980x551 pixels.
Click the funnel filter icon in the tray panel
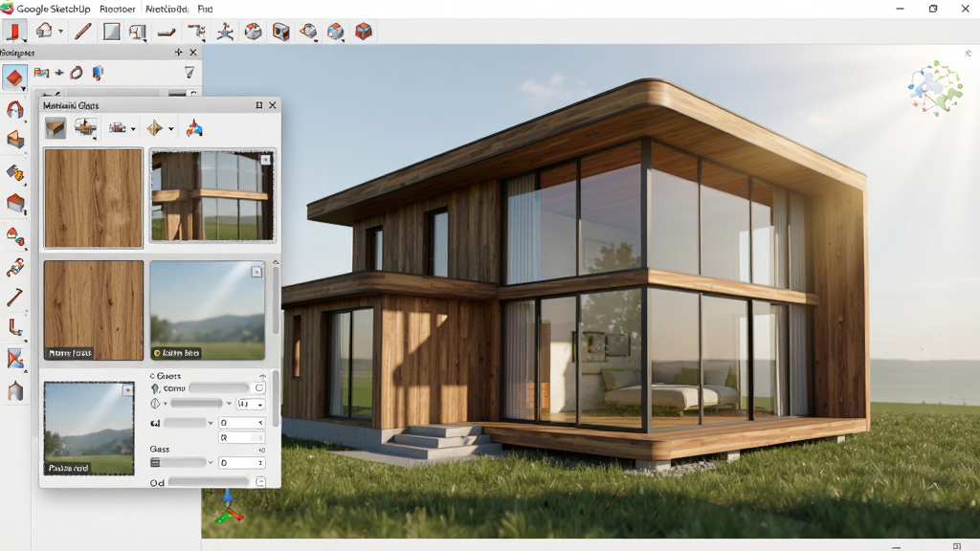(189, 73)
